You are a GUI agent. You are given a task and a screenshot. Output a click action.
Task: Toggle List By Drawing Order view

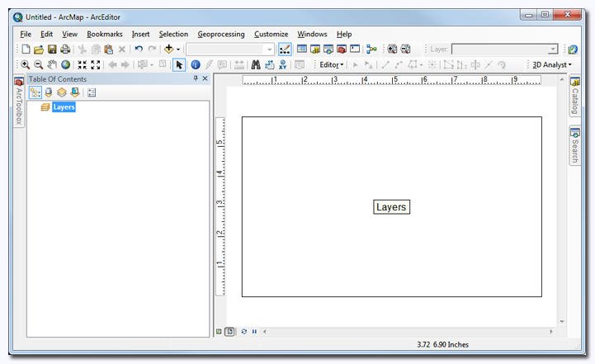point(35,92)
